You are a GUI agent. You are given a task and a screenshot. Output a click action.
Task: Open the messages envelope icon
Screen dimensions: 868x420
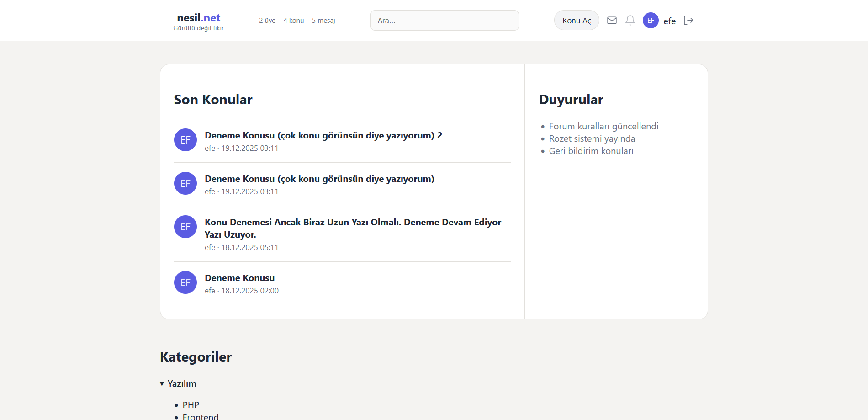[x=612, y=20]
